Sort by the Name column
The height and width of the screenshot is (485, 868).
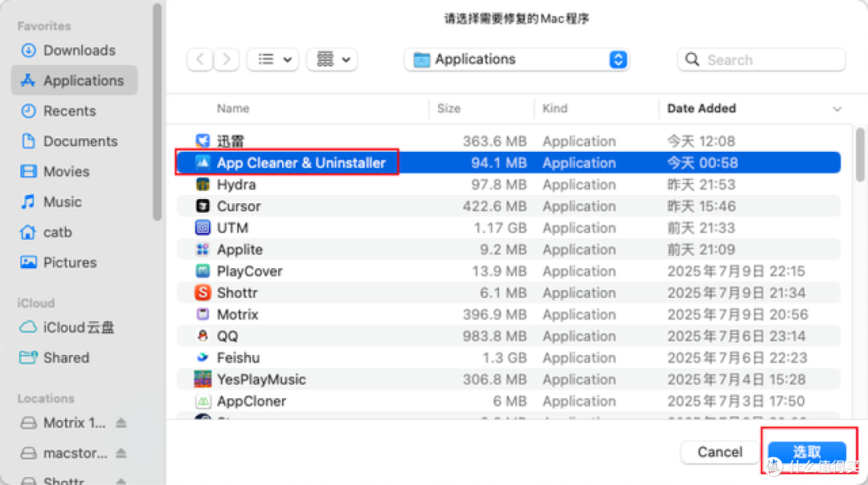[x=232, y=108]
